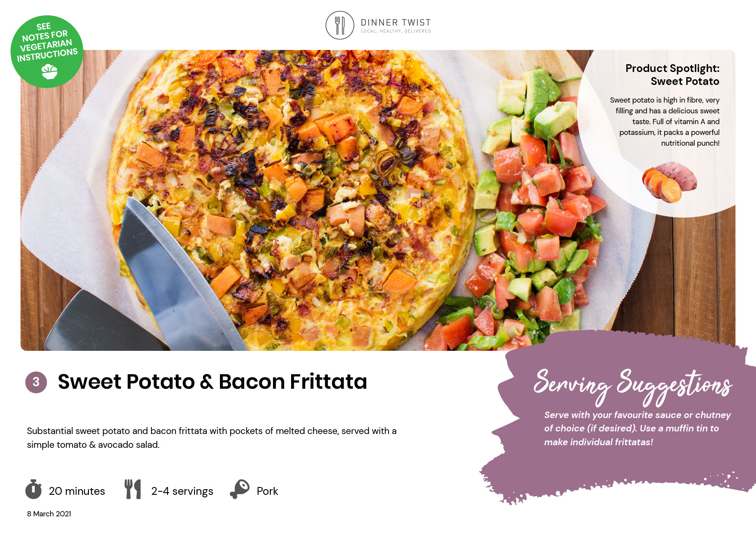Click the purple number 3 circle

coord(36,382)
